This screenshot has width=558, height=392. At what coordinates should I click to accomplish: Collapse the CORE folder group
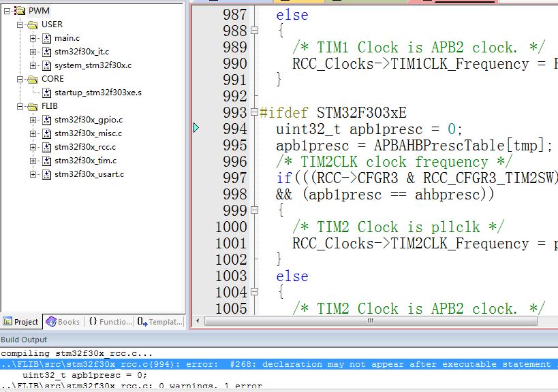pos(20,79)
